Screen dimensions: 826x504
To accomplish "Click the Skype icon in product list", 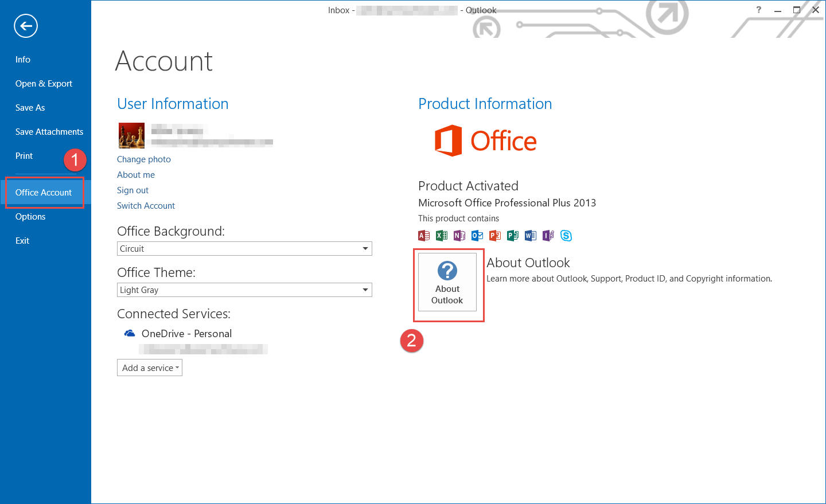I will pyautogui.click(x=566, y=236).
